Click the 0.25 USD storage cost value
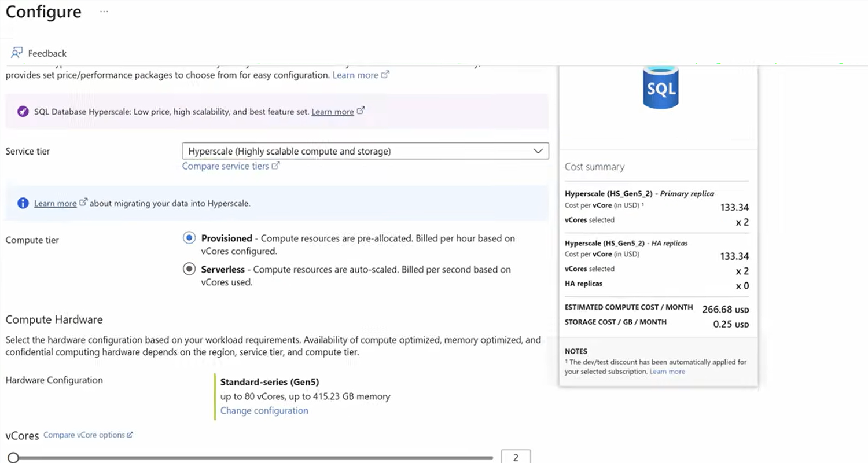This screenshot has width=868, height=463. [x=731, y=324]
